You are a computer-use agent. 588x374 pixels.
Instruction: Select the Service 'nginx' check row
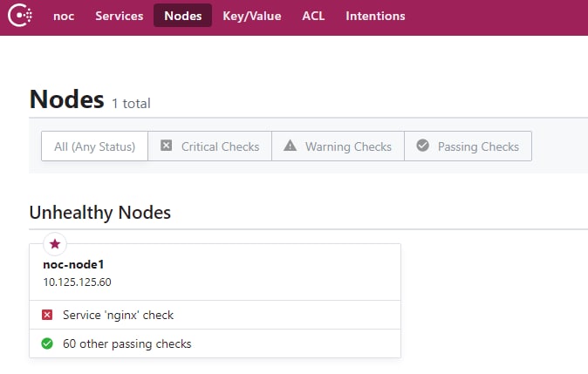tap(215, 315)
